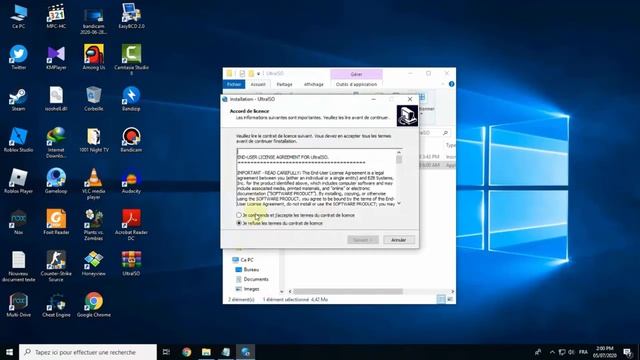Accept the licence terms radio option
Image resolution: width=640 pixels, height=360 pixels.
(239, 215)
